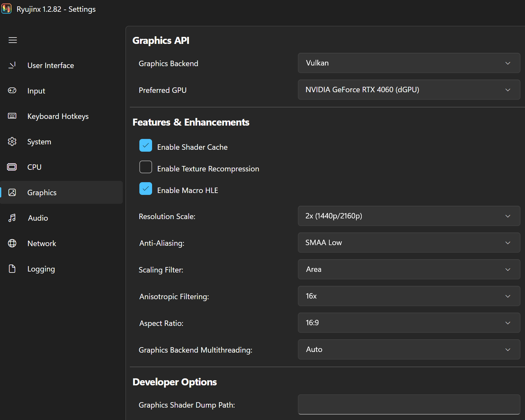The image size is (525, 420).
Task: Disable the Enable Shader Cache checkbox
Action: pyautogui.click(x=146, y=146)
